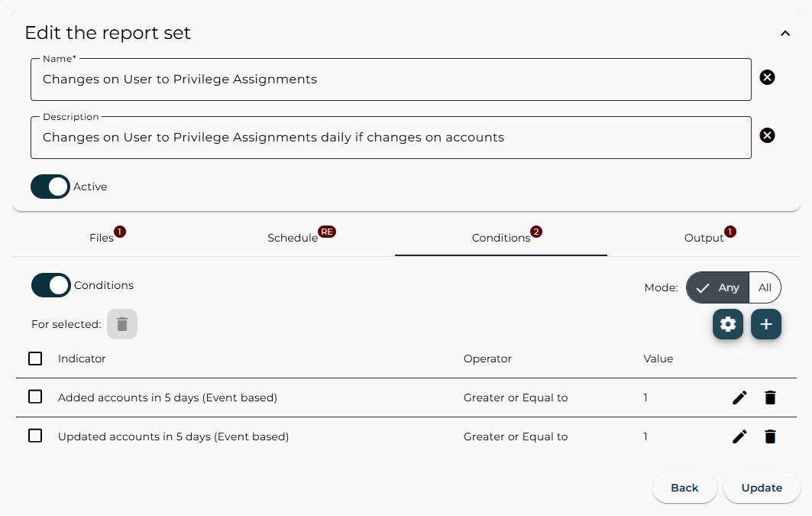
Task: Disable the Active toggle
Action: pos(50,186)
